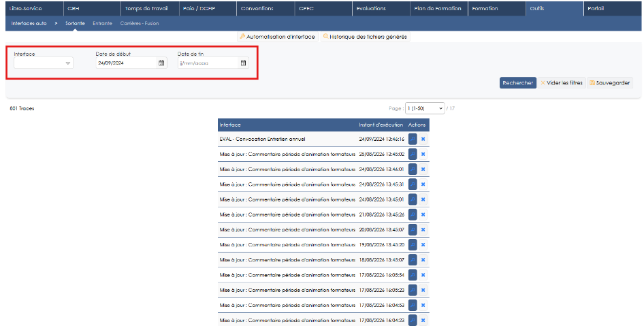
Task: Open the Date de fin calendar picker
Action: click(x=243, y=63)
